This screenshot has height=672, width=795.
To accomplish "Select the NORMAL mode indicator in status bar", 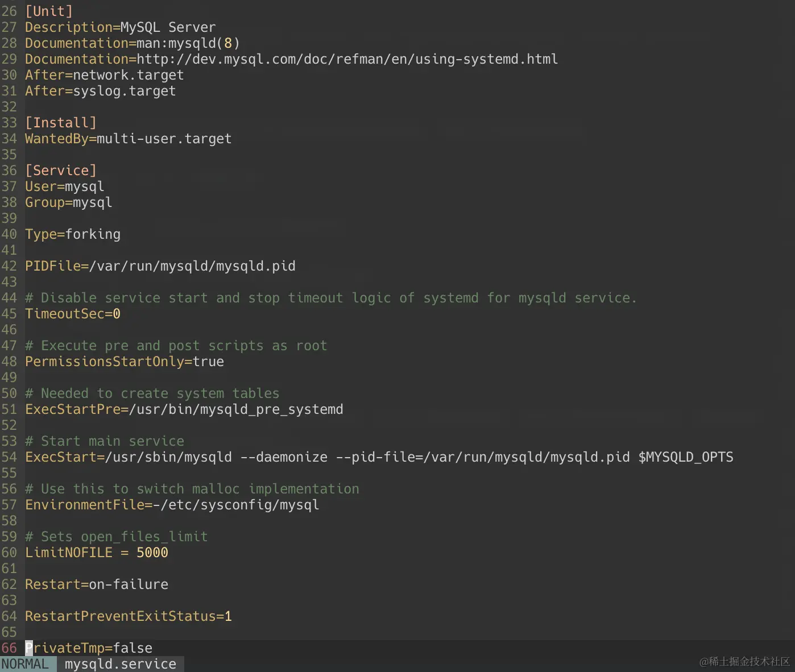I will pyautogui.click(x=27, y=663).
